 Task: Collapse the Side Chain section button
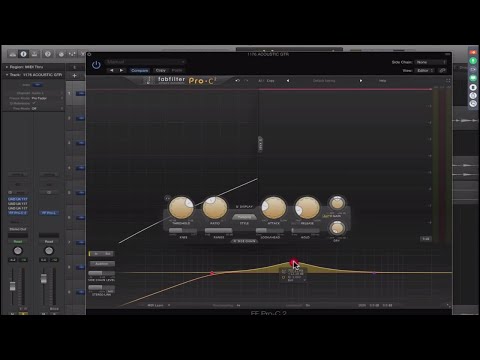pos(244,241)
